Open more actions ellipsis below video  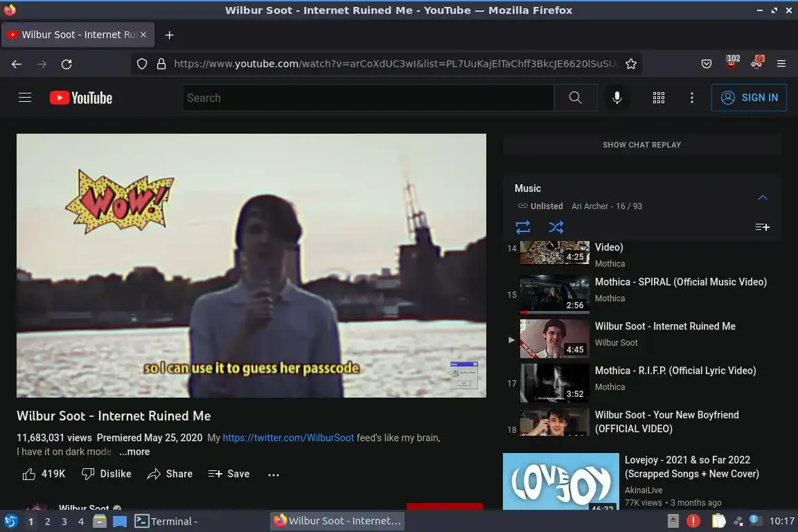pyautogui.click(x=274, y=475)
